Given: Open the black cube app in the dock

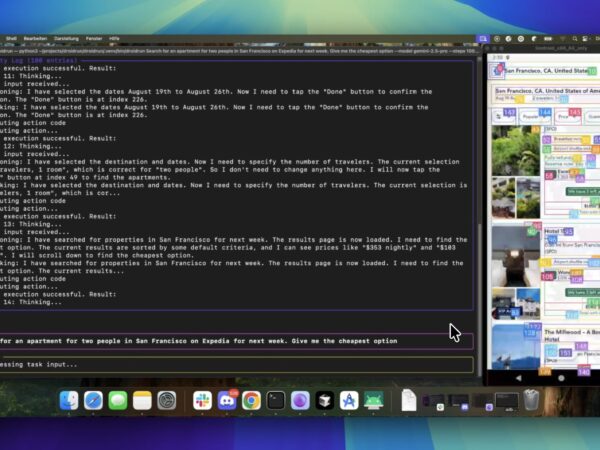Looking at the screenshot, I should 325,400.
